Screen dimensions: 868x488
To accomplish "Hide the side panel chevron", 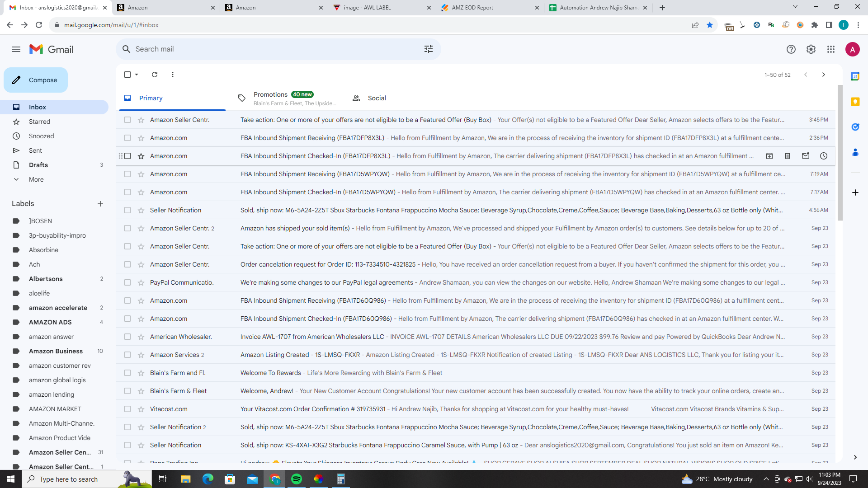I will [855, 457].
